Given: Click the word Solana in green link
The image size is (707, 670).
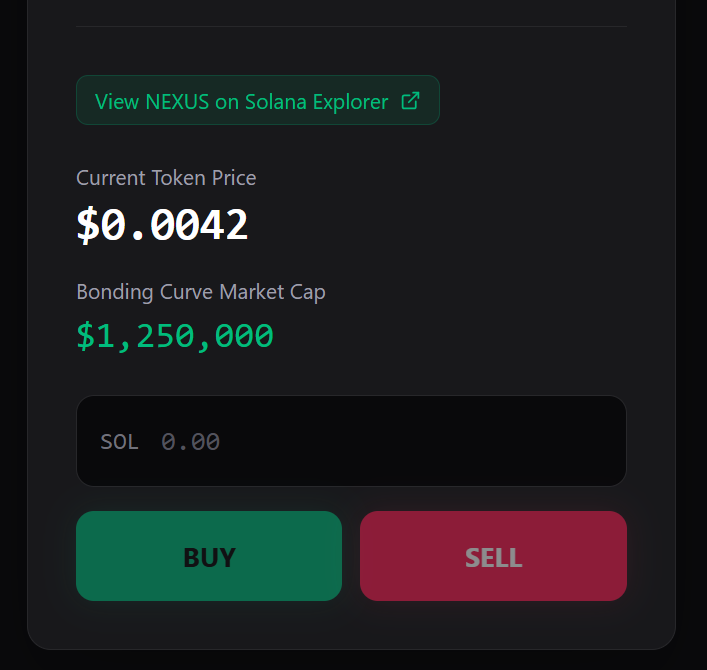Looking at the screenshot, I should 276,102.
